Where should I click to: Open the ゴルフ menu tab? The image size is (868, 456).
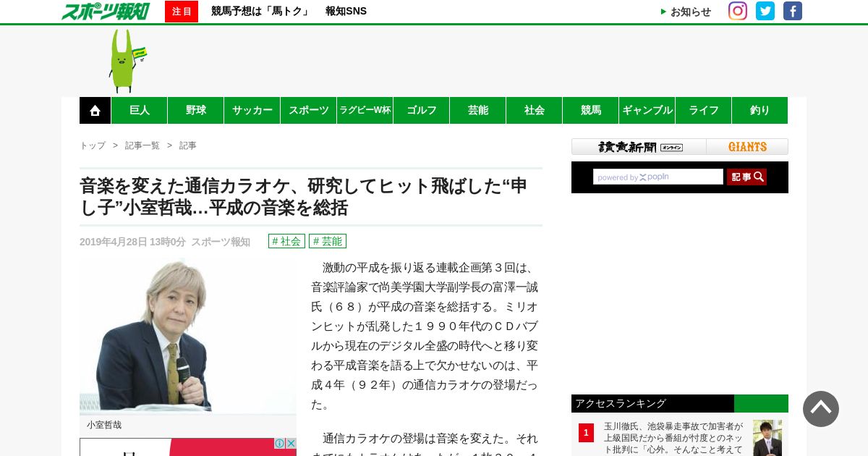click(422, 111)
